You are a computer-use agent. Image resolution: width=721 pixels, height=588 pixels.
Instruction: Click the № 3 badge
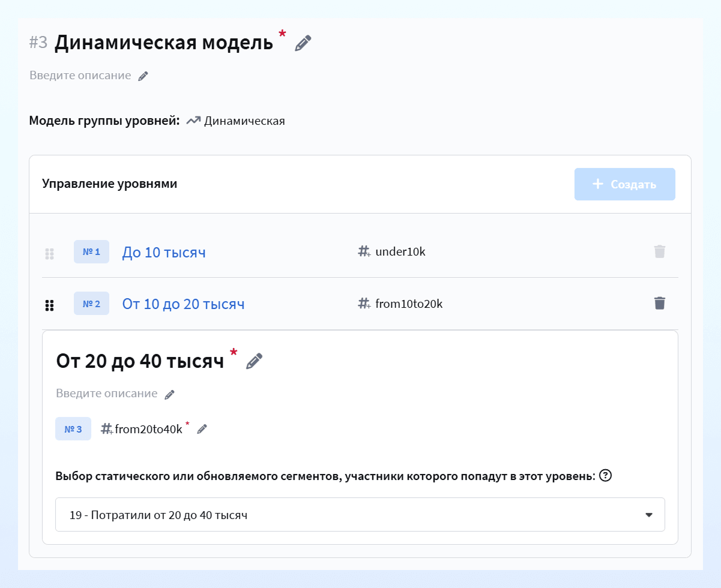point(73,429)
